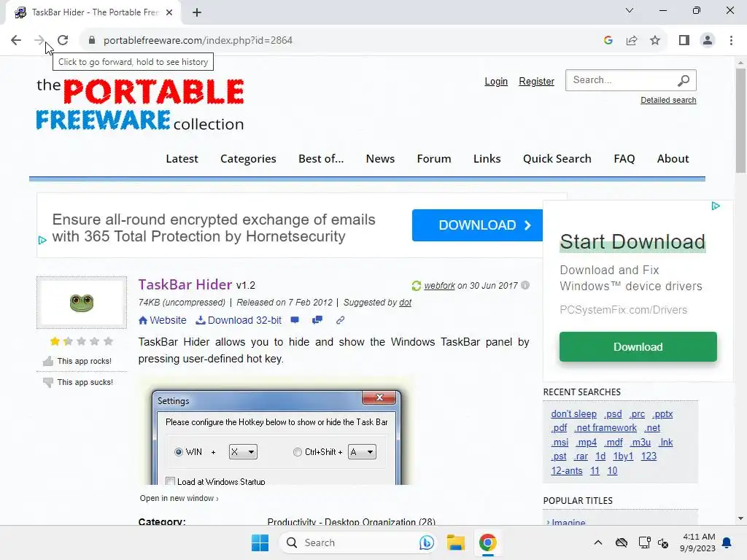Viewport: 747px width, 560px height.
Task: Click '.net framework' recent search
Action: [605, 427]
